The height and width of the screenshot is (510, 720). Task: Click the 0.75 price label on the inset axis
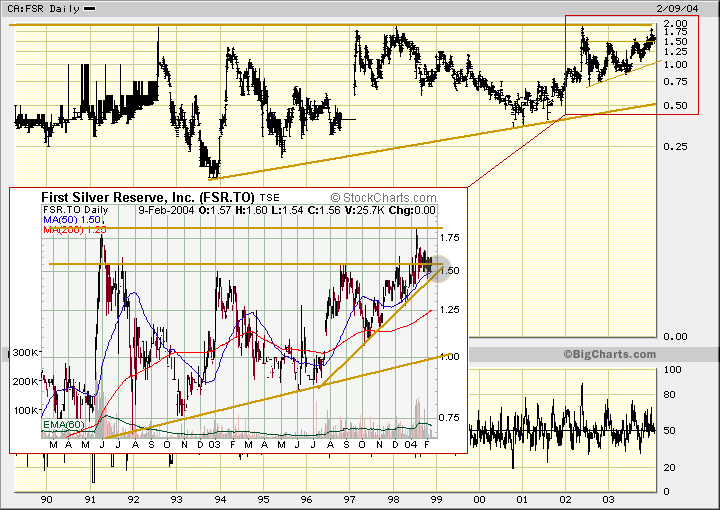(x=450, y=418)
